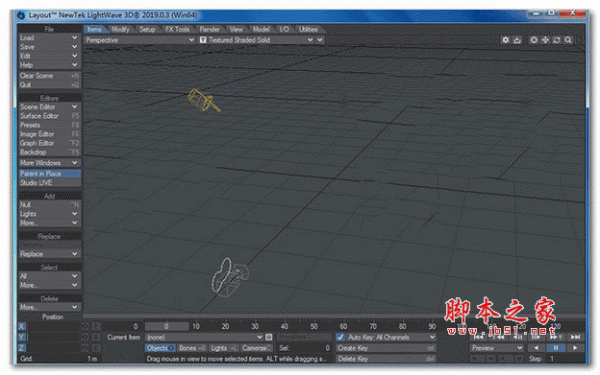Switch to the Utilities tab
The image size is (600, 375).
coord(308,29)
